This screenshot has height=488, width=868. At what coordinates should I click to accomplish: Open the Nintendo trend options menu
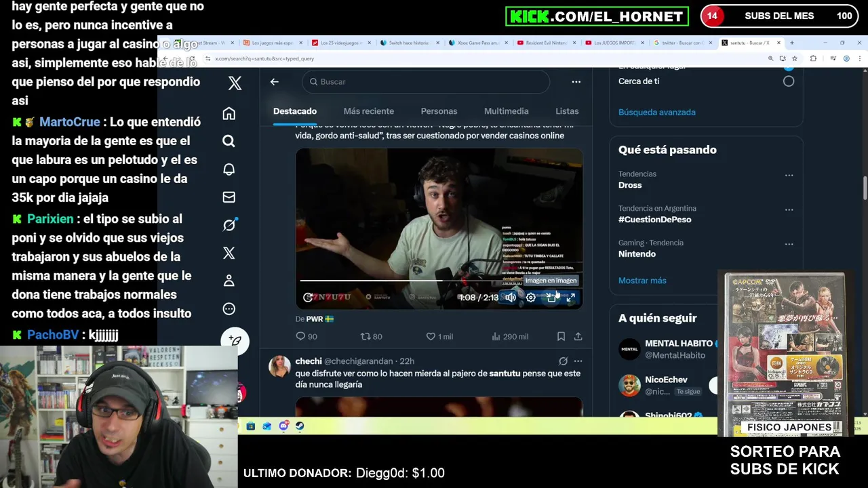[x=789, y=244]
